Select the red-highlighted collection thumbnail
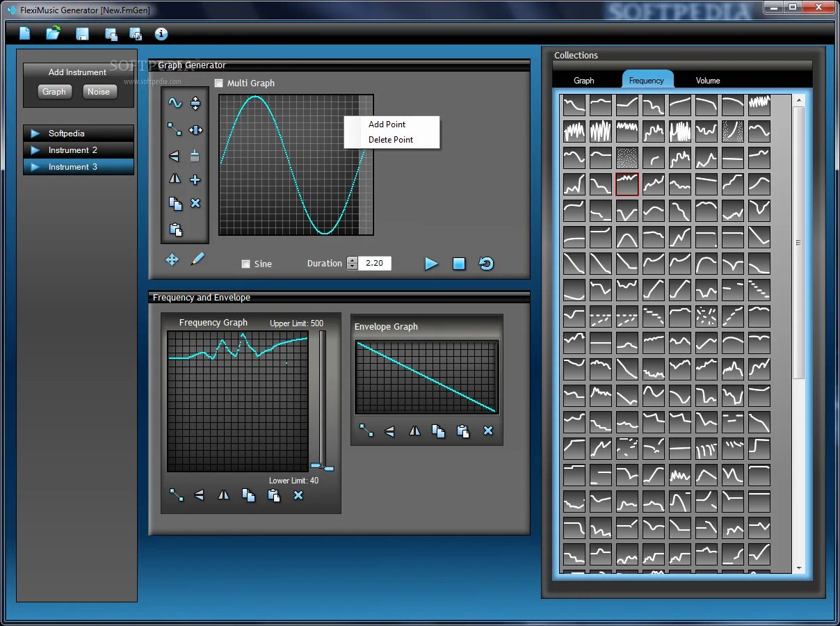 click(x=627, y=184)
